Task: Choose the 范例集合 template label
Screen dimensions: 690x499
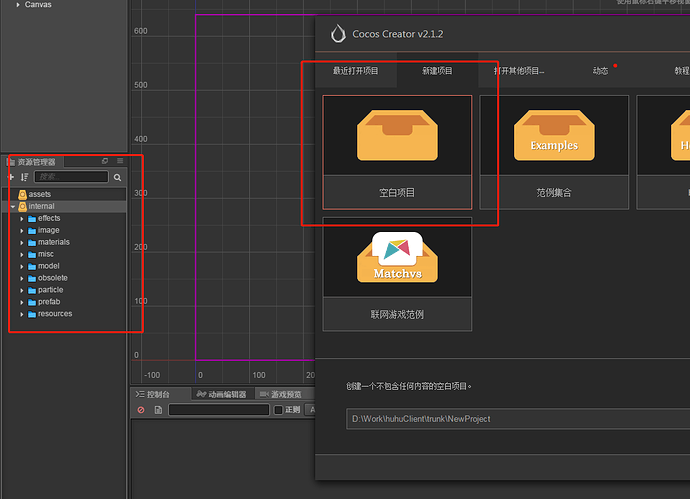Action: (554, 192)
